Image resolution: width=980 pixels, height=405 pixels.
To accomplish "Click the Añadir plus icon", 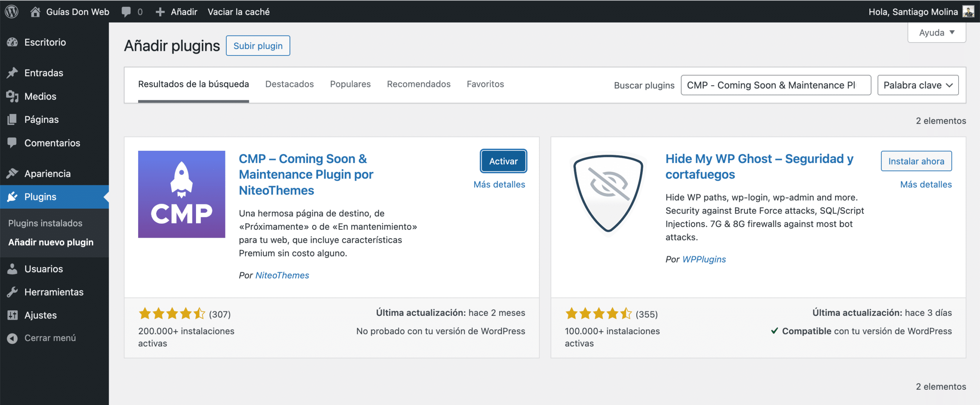I will [x=160, y=12].
